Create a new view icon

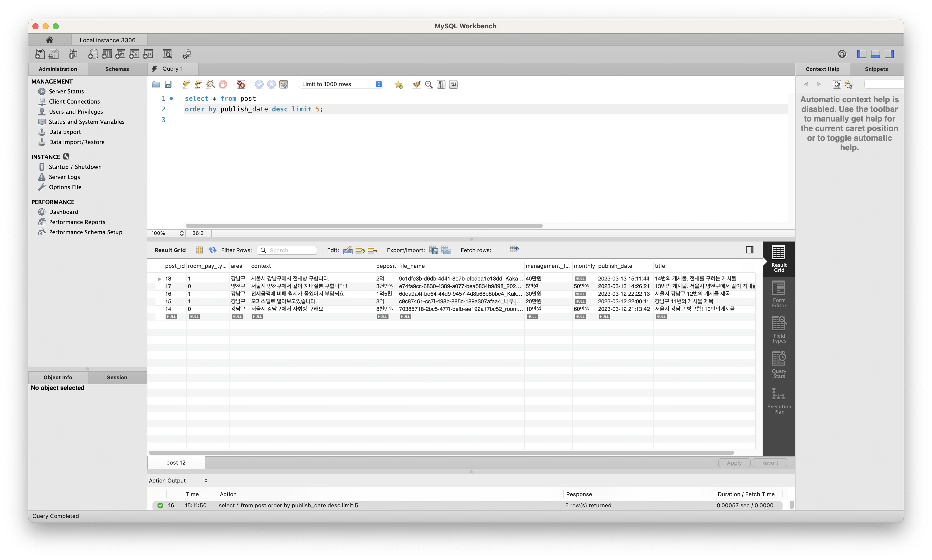[120, 54]
